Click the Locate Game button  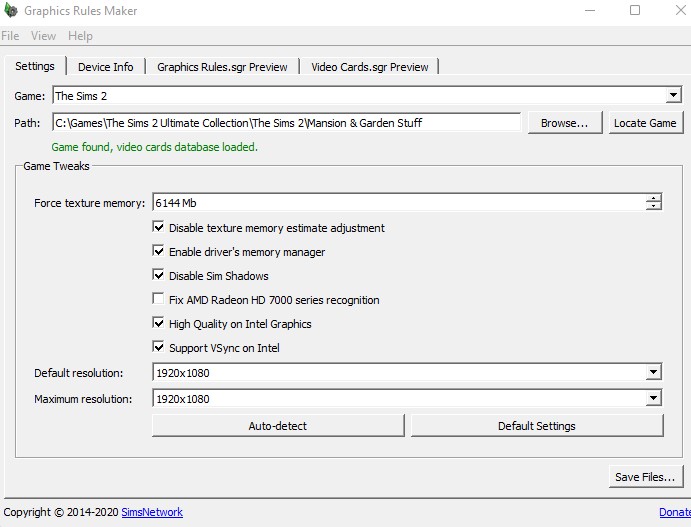point(645,123)
